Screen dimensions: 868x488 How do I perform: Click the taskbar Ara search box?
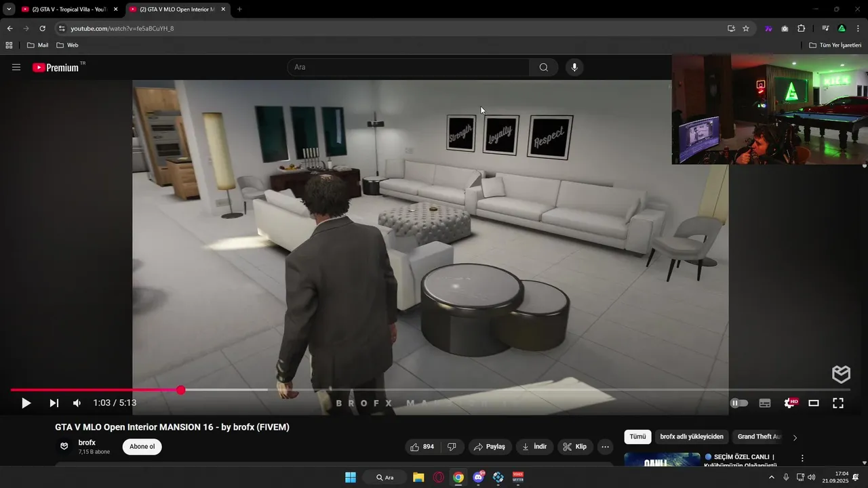384,477
